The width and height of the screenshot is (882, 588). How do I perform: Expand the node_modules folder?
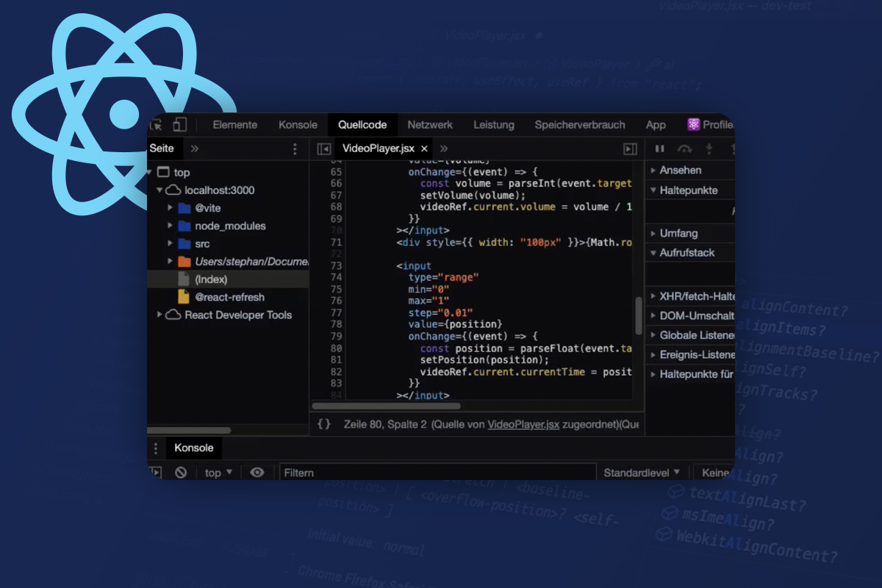coord(168,226)
